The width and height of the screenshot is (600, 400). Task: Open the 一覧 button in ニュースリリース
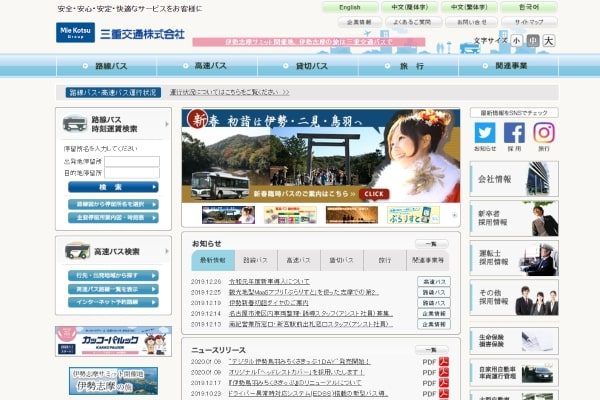432,350
